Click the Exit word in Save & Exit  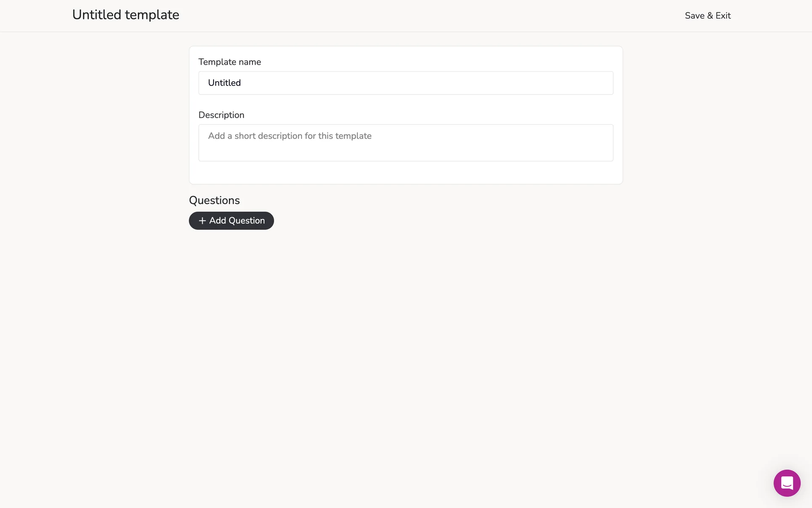click(x=723, y=16)
